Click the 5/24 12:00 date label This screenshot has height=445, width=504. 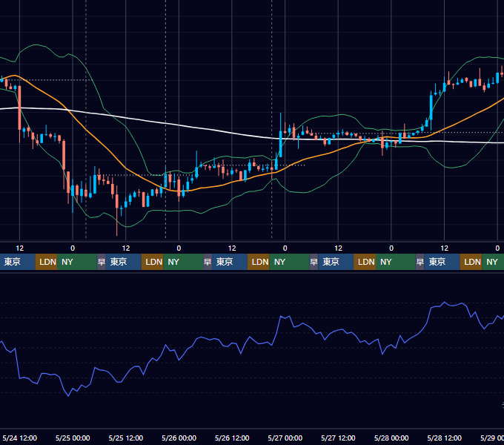pyautogui.click(x=19, y=438)
